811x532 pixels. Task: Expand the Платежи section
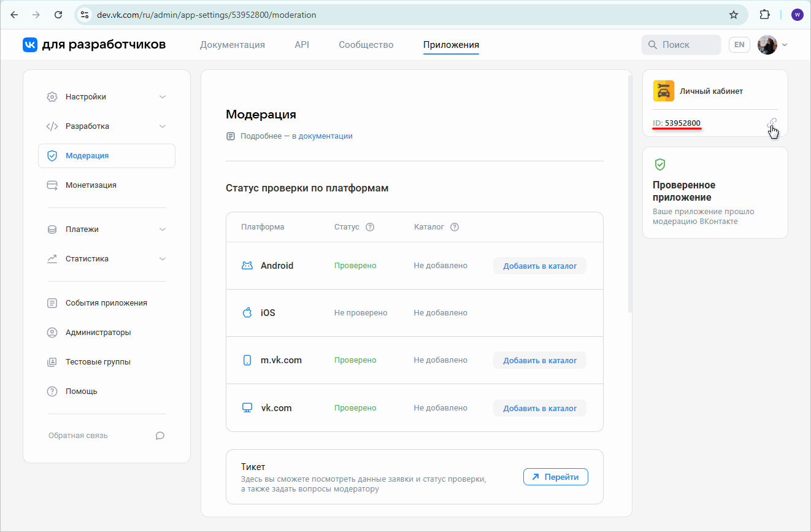coord(163,229)
